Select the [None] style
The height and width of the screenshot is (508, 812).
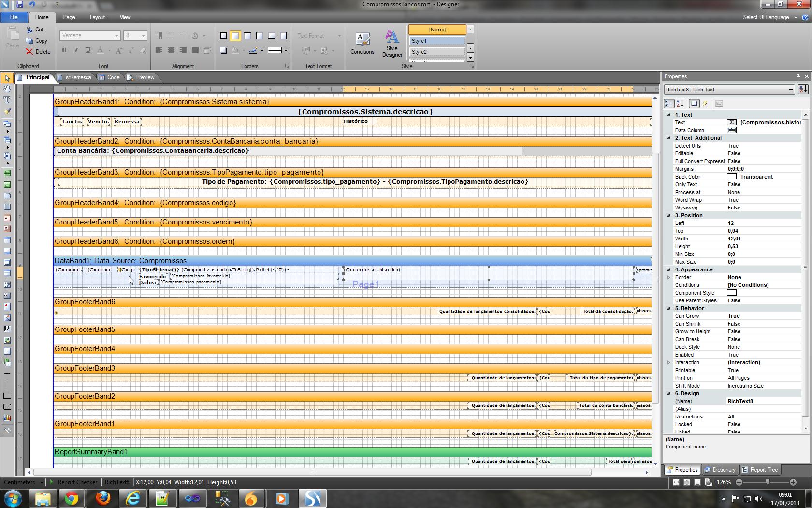point(437,30)
